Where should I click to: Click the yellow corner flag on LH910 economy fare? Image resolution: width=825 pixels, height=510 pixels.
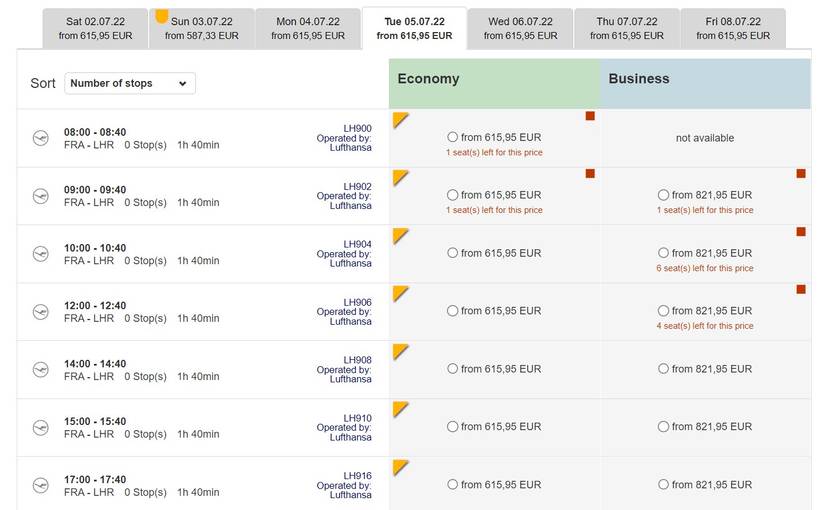pos(400,409)
